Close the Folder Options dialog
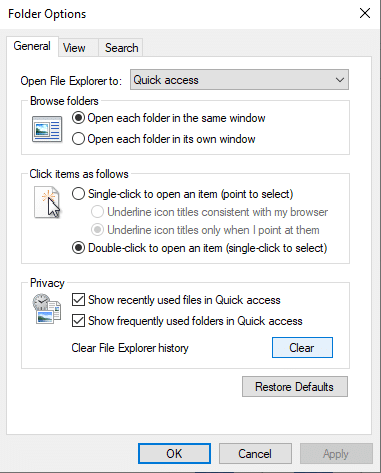 [x=365, y=13]
